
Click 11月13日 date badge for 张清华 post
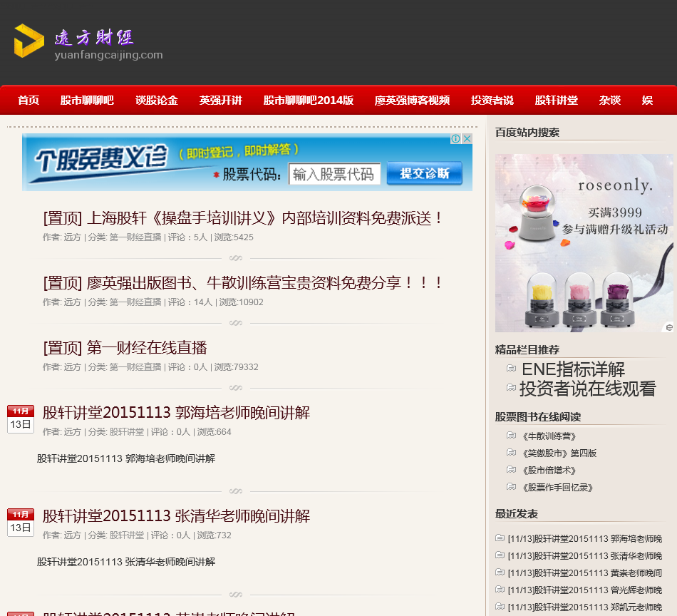click(x=20, y=523)
